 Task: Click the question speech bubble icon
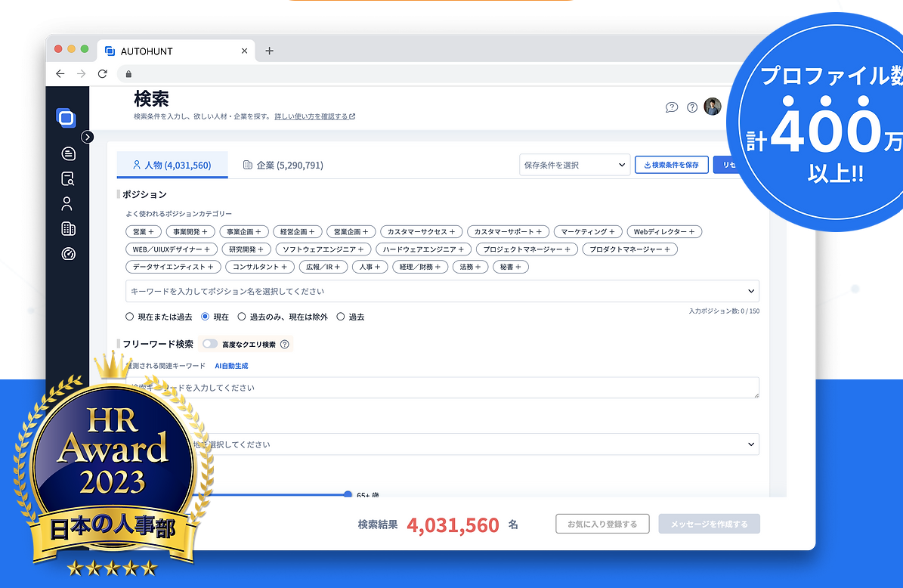coord(672,107)
